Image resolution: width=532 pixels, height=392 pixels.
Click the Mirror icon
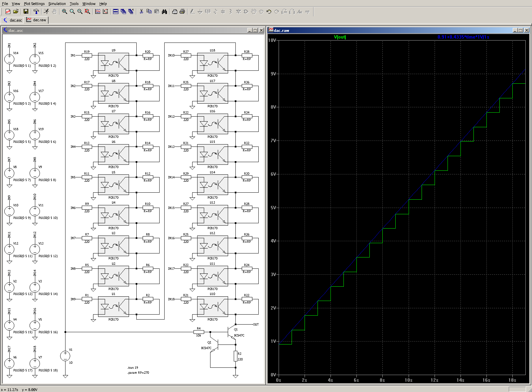pos(292,12)
